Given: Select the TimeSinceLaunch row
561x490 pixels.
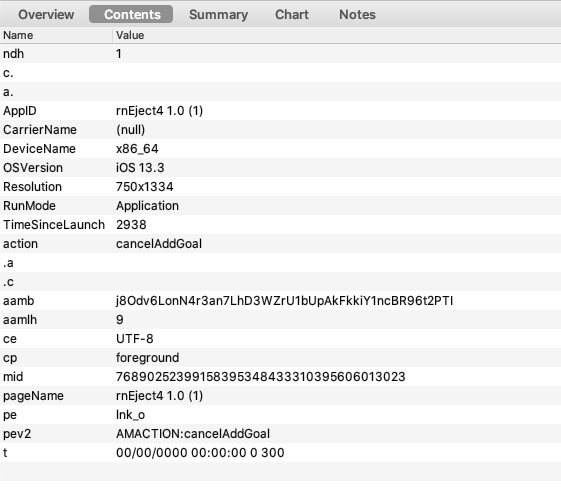Looking at the screenshot, I should click(280, 225).
